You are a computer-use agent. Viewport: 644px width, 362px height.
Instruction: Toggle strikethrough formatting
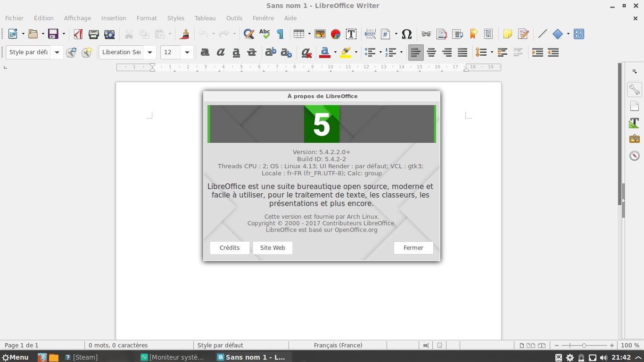[x=252, y=52]
